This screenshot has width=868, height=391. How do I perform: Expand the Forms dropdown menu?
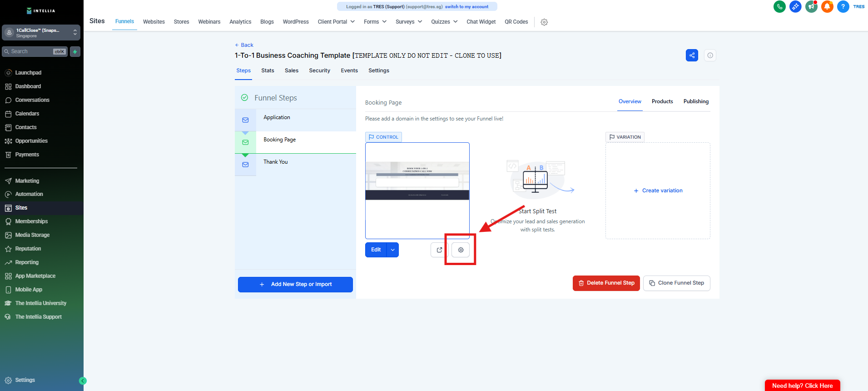pos(375,22)
